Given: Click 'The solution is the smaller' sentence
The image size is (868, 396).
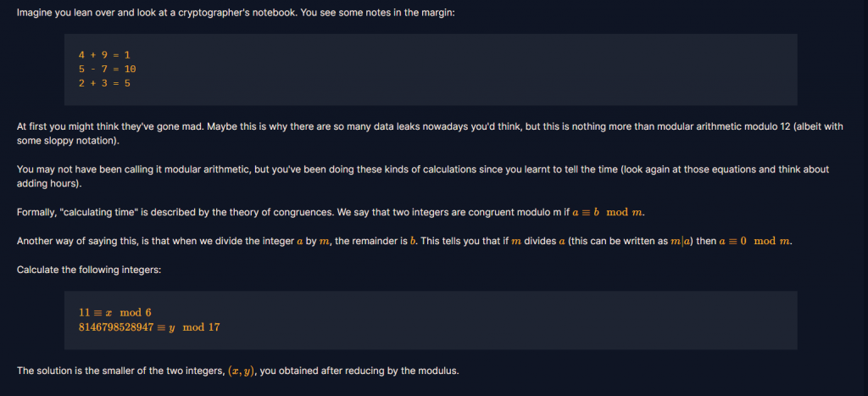Looking at the screenshot, I should coord(238,371).
